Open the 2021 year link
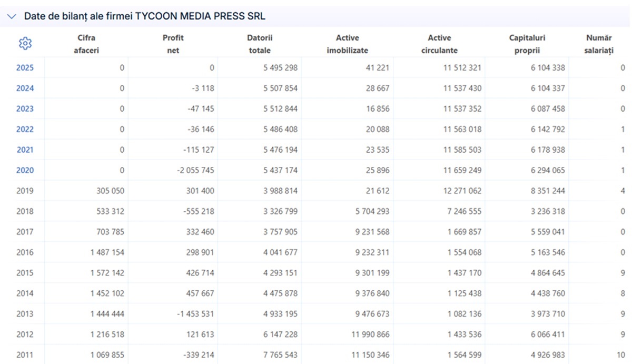This screenshot has width=632, height=364. point(25,150)
